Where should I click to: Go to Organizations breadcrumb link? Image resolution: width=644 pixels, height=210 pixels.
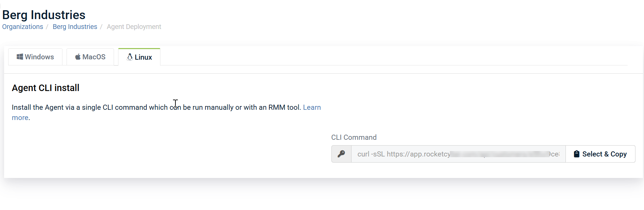pyautogui.click(x=23, y=27)
